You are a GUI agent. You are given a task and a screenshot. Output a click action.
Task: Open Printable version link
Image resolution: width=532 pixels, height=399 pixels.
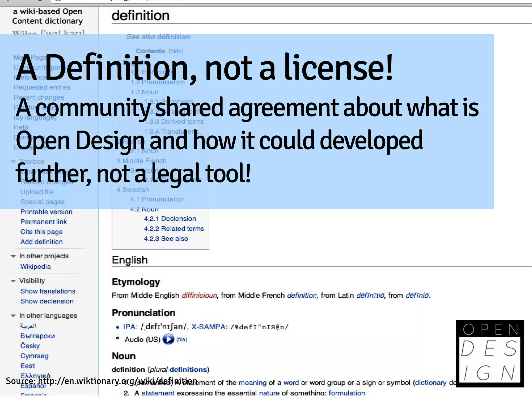(x=46, y=212)
